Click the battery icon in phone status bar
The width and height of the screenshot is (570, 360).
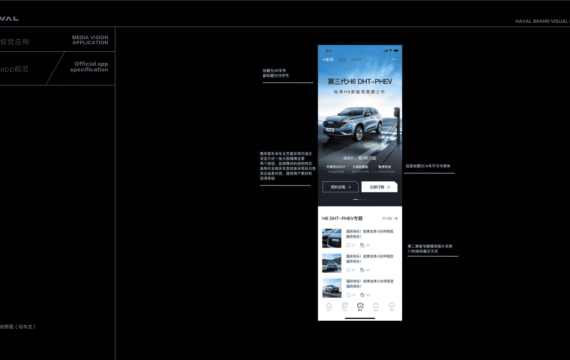[396, 51]
